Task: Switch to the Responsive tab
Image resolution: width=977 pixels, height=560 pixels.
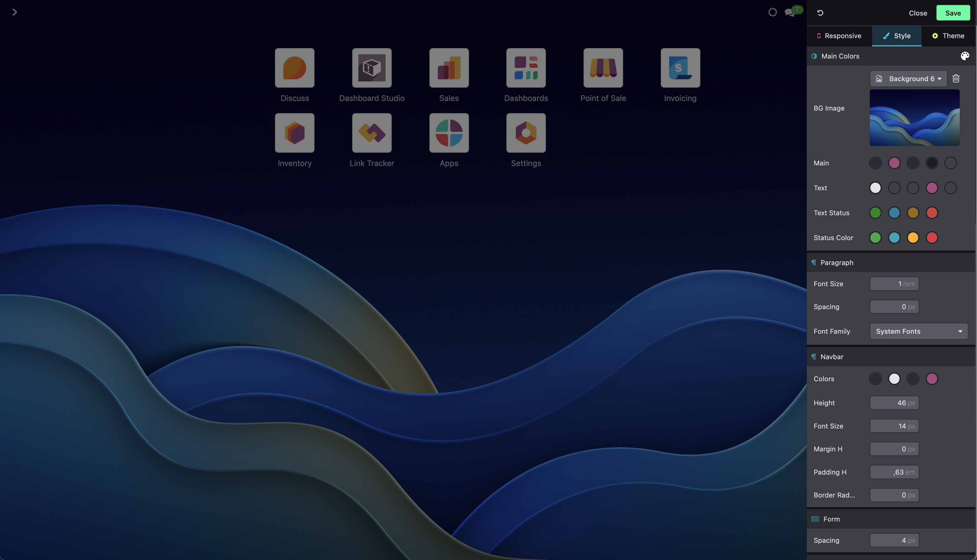Action: pos(839,35)
